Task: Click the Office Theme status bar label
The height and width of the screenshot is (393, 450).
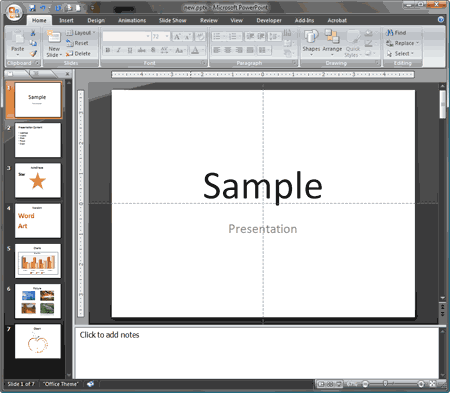Action: [61, 384]
